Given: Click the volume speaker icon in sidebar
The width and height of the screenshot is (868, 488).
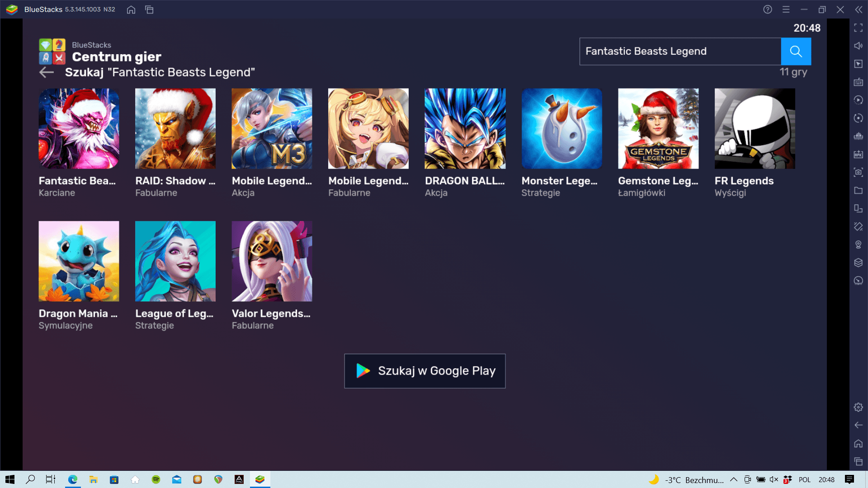Looking at the screenshot, I should (x=859, y=46).
